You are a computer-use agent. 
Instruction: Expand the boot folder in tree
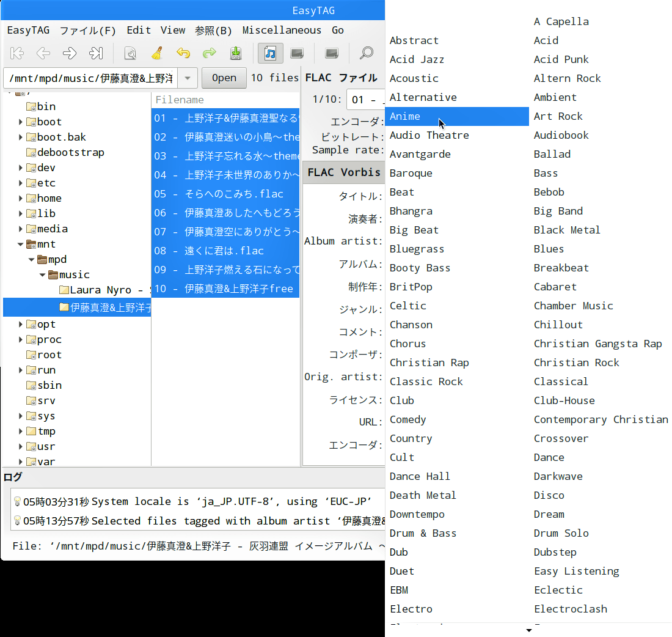point(21,122)
